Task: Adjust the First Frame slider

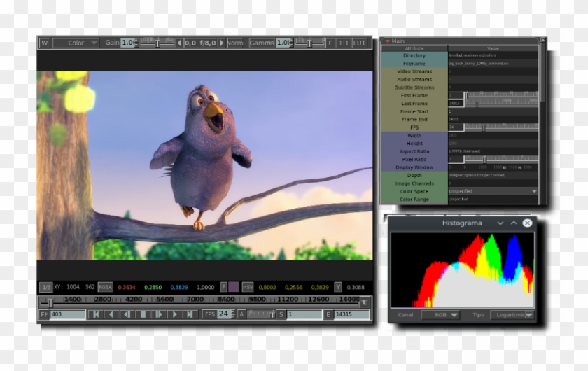Action: click(502, 95)
